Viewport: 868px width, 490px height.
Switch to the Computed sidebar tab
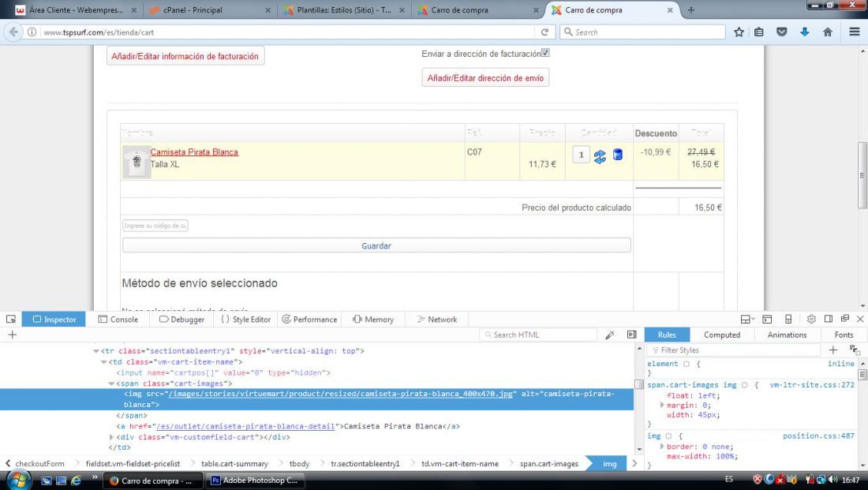pos(722,335)
